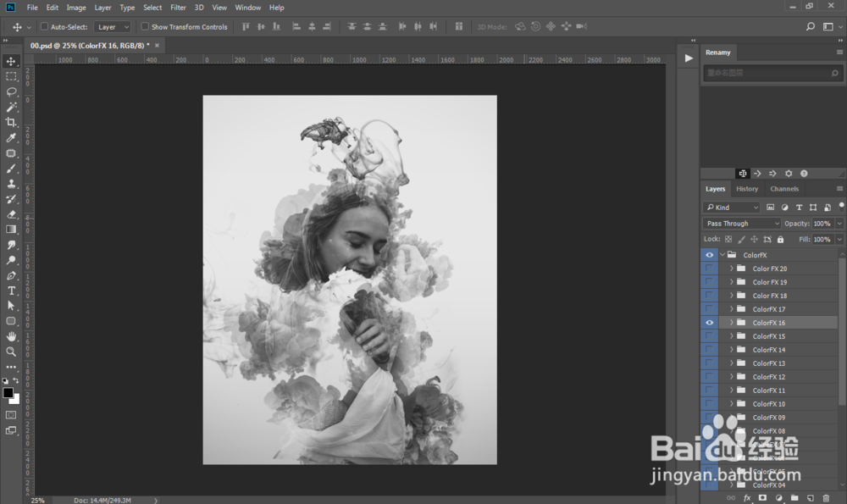Screen dimensions: 847x504
Task: Enable the Auto-Select checkbox
Action: 45,26
